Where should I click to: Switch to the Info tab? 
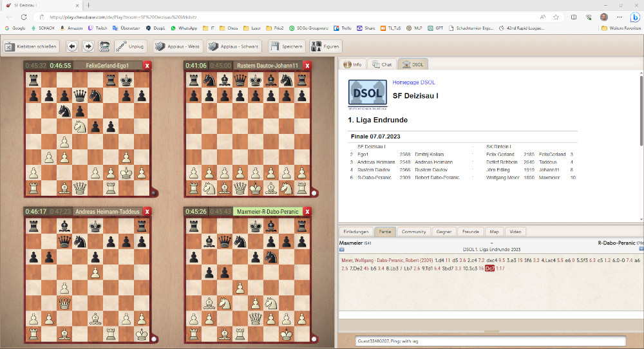tap(352, 64)
